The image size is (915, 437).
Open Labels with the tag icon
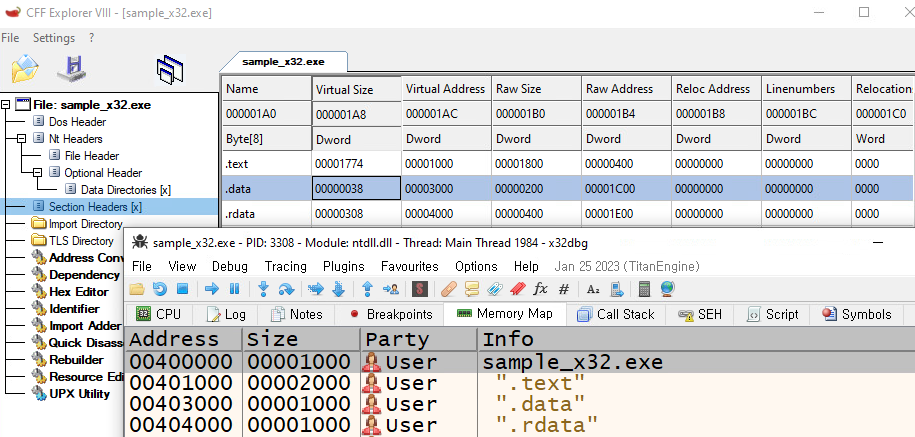click(x=494, y=289)
